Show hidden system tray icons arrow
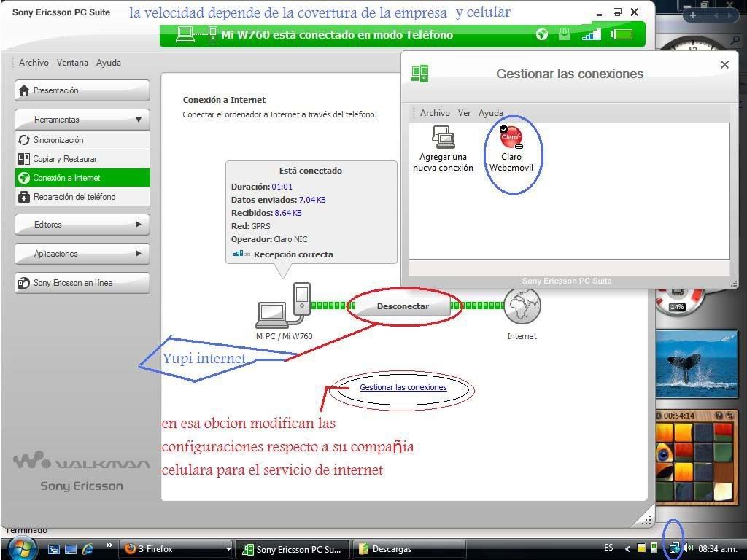This screenshot has width=747, height=560. tap(627, 549)
